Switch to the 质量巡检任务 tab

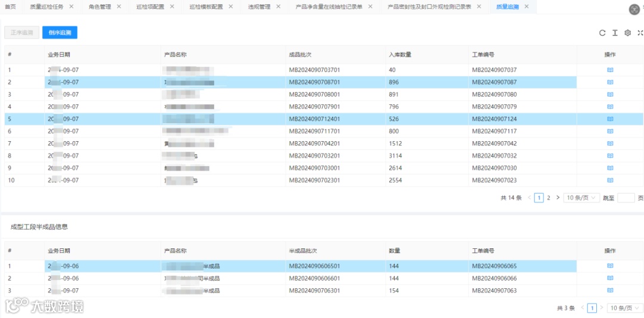(x=47, y=7)
